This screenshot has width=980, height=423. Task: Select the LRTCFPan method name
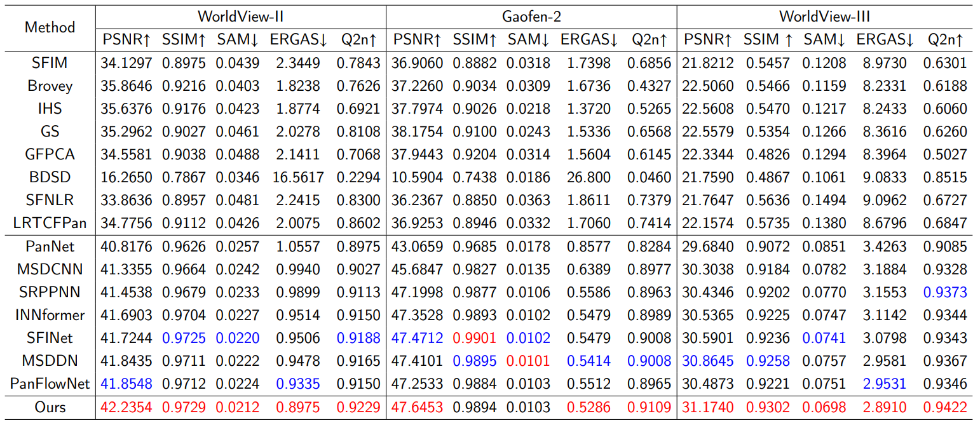coord(50,223)
